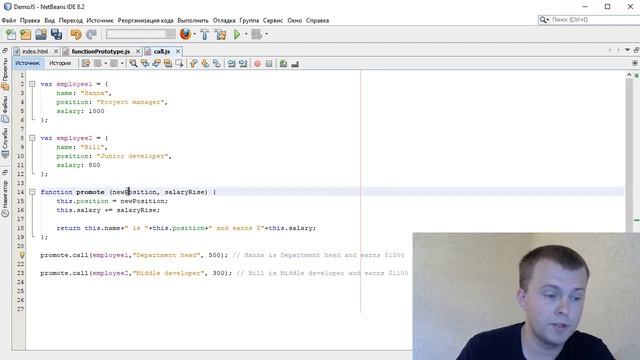Viewport: 640px width, 360px height.
Task: Open the Run Project dropdown arrow
Action: tap(246, 34)
